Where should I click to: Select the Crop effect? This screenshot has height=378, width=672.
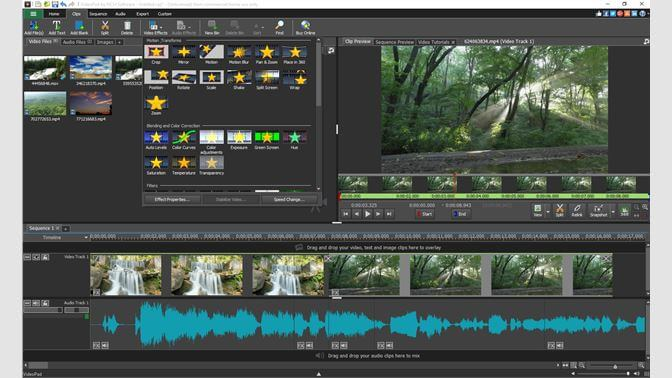tap(156, 54)
